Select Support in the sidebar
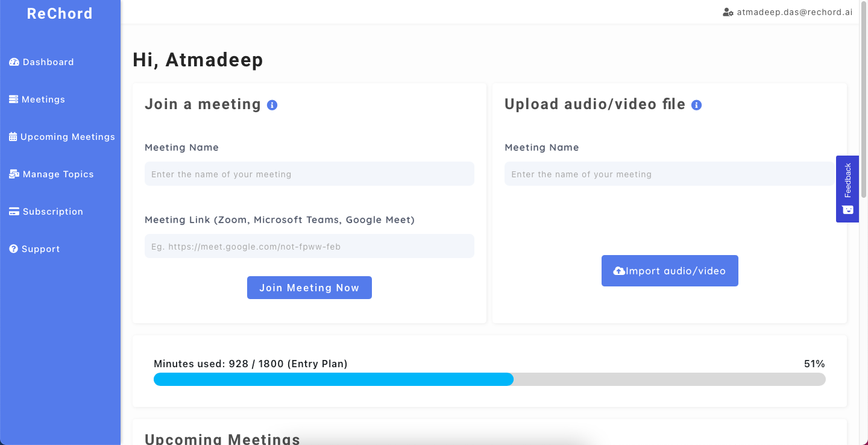 coord(35,249)
